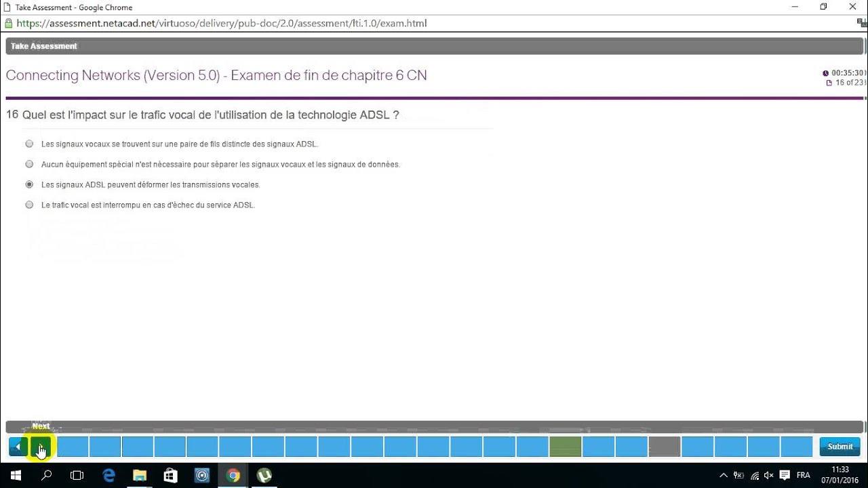Show hidden system tray icons
The width and height of the screenshot is (868, 488).
pos(723,475)
